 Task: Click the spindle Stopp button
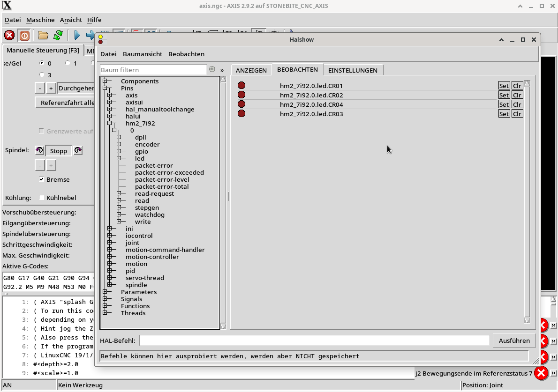click(x=58, y=151)
